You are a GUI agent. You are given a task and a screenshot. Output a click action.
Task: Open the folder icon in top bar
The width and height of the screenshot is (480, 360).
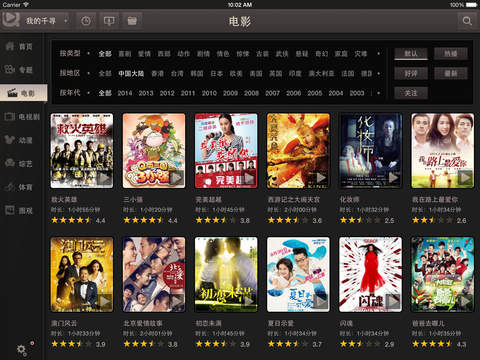tap(132, 21)
